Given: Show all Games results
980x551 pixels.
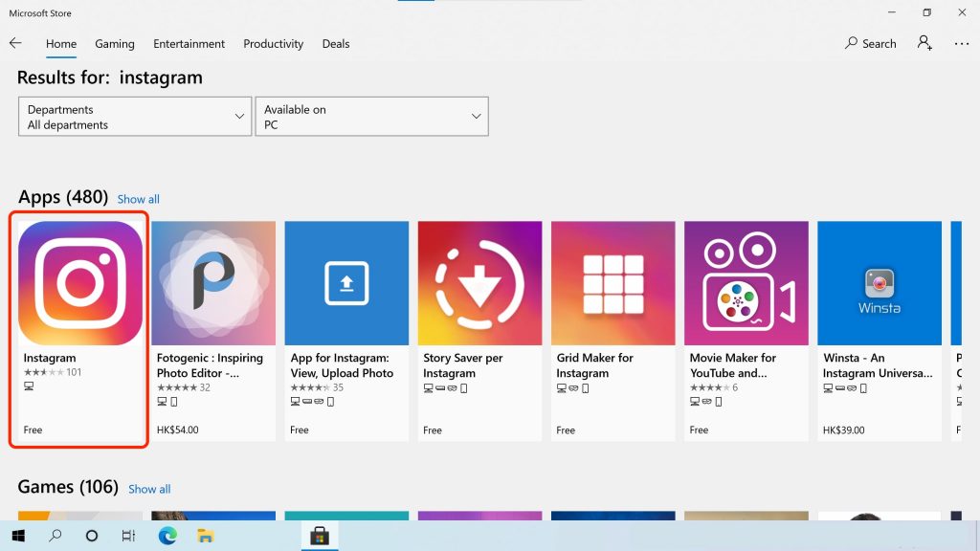Looking at the screenshot, I should 149,489.
